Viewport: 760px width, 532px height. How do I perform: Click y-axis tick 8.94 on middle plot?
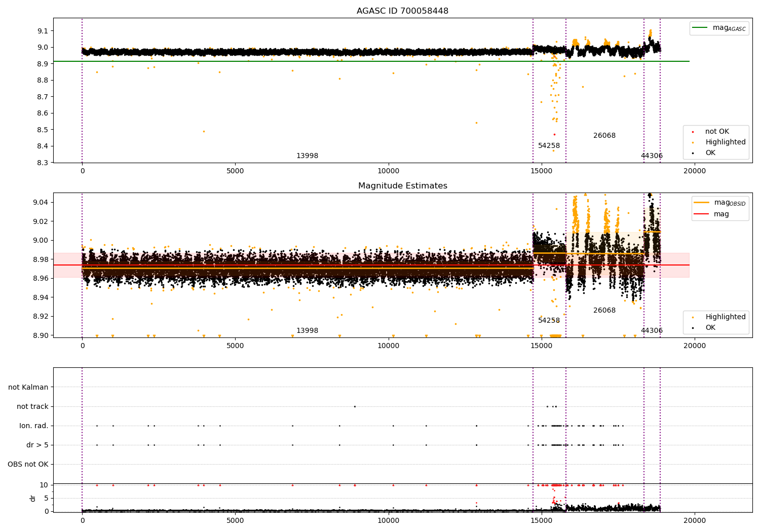point(41,297)
